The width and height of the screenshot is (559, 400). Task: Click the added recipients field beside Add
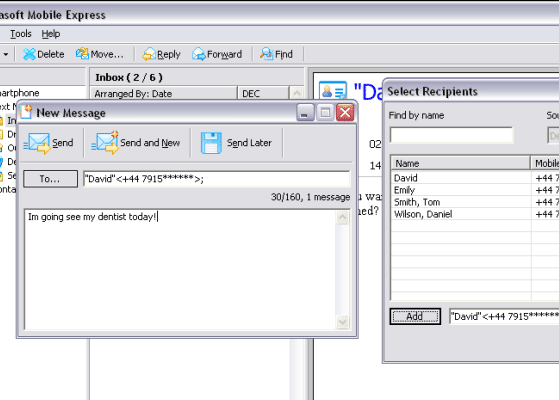504,316
